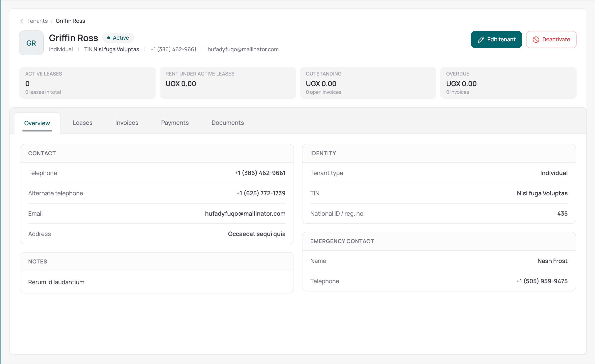Viewport: 595px width, 364px height.
Task: Click the ban icon in Deactivate
Action: tap(536, 40)
